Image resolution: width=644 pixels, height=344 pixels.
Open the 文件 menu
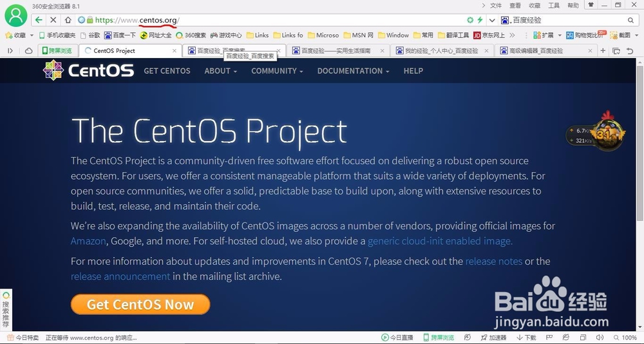click(496, 5)
